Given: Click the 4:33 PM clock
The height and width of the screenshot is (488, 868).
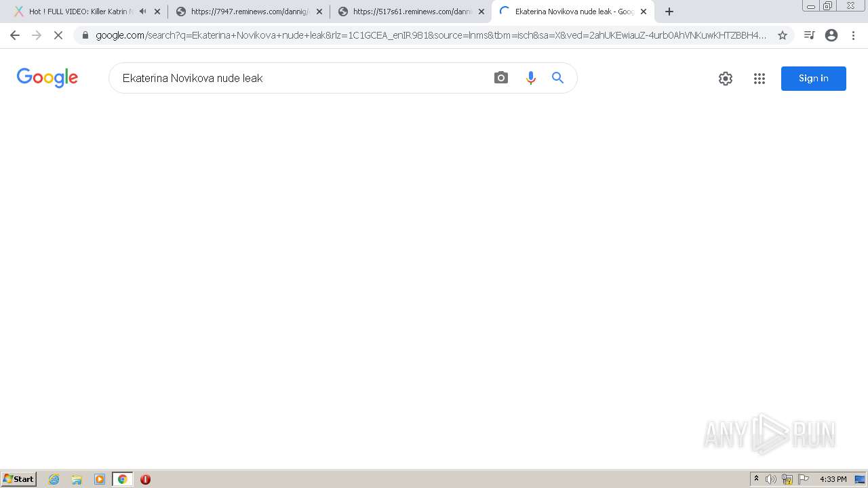Looking at the screenshot, I should [833, 479].
